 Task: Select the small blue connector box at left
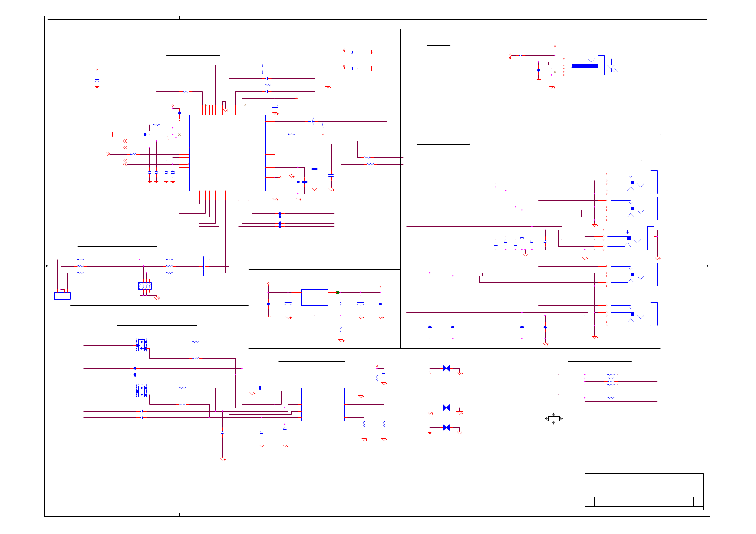[x=62, y=295]
